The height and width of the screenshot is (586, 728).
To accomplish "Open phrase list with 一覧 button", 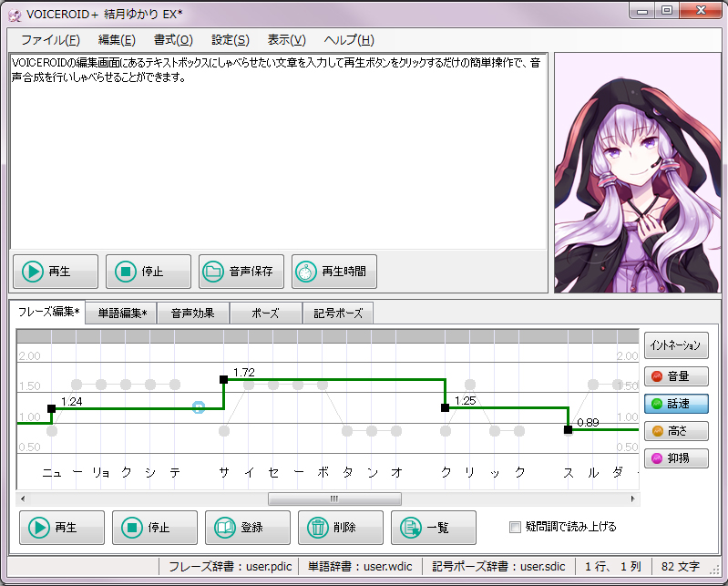I will [x=433, y=528].
